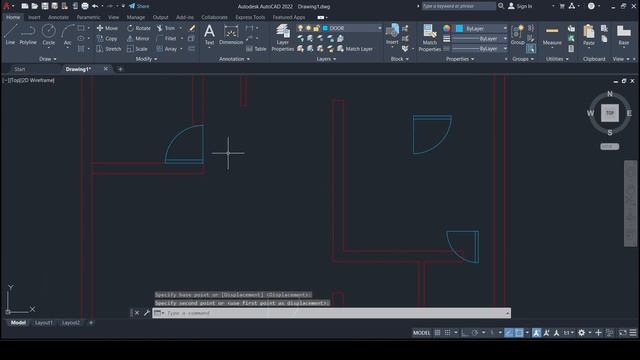
Task: Click the TOP face of ViewCube
Action: coord(609,113)
